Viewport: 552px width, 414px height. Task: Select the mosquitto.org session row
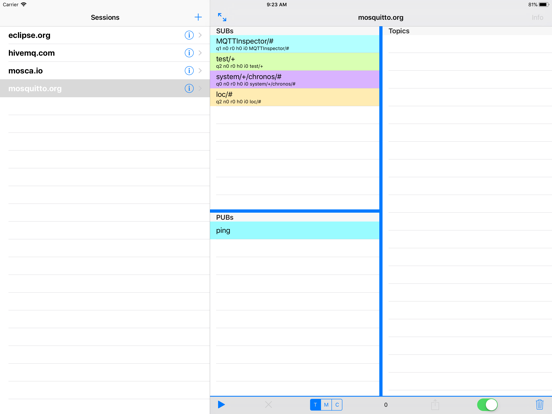[105, 88]
